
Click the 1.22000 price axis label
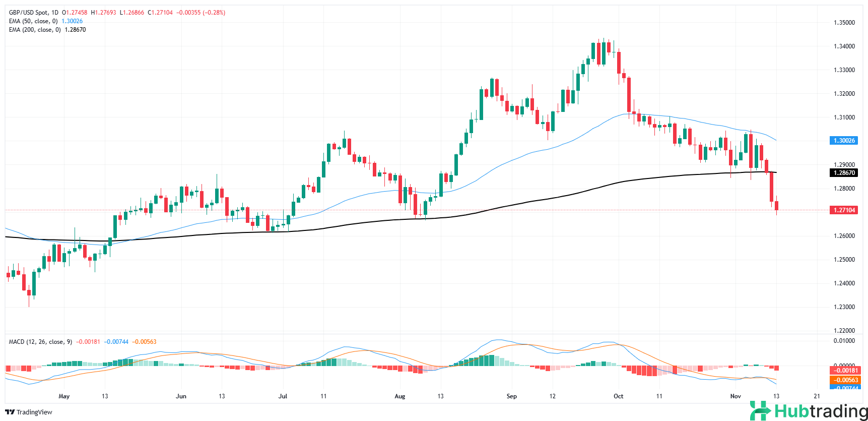pyautogui.click(x=844, y=331)
